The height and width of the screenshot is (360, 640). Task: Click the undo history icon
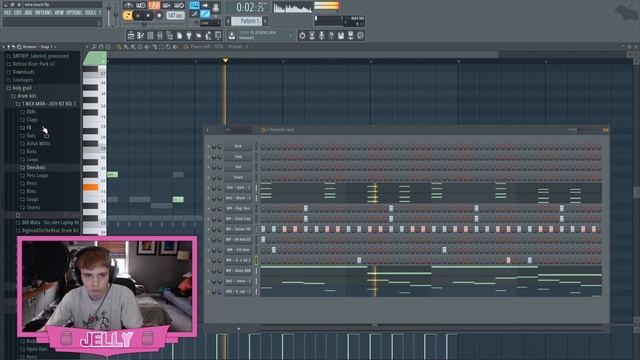click(302, 36)
